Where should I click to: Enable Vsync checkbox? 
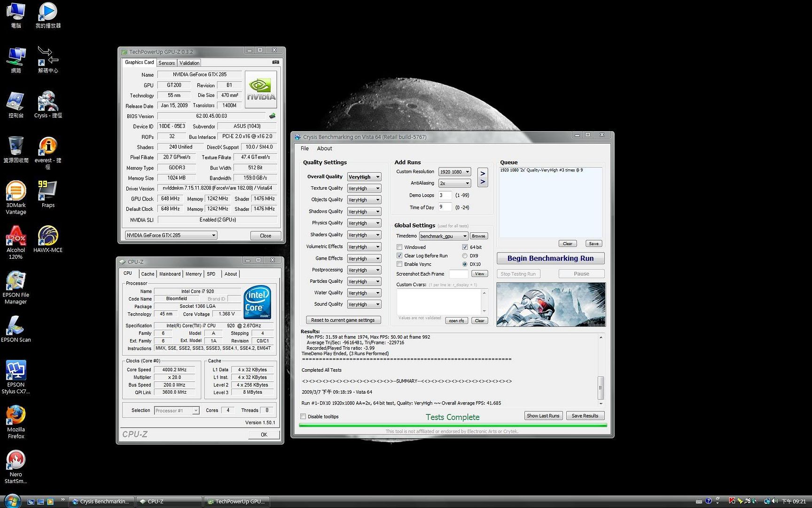[399, 264]
